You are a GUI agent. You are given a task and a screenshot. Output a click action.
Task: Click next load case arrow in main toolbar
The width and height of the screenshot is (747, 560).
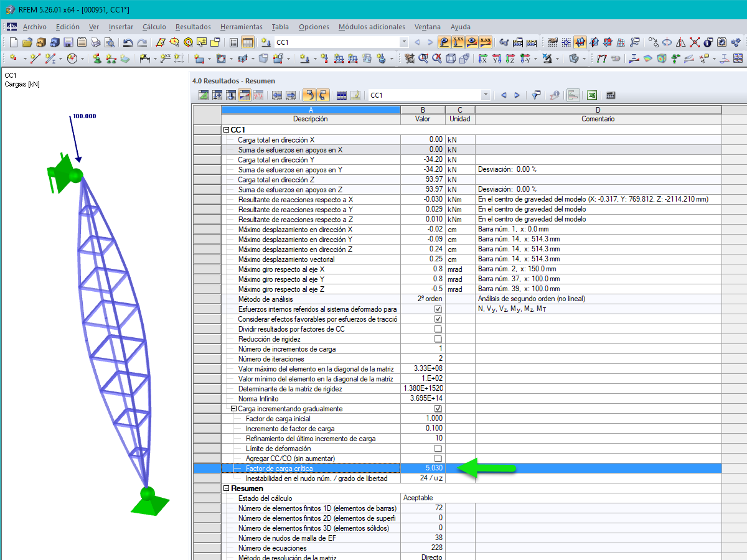coord(430,42)
